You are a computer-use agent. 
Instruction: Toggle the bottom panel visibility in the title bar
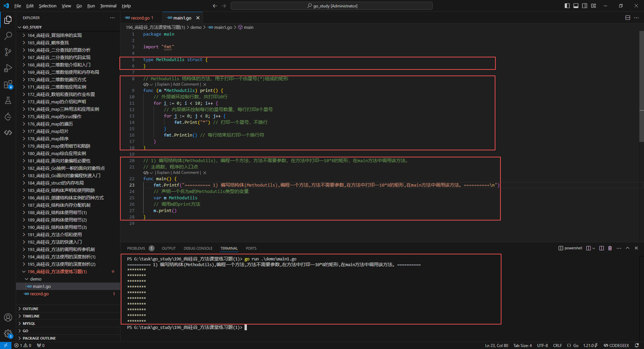(576, 6)
